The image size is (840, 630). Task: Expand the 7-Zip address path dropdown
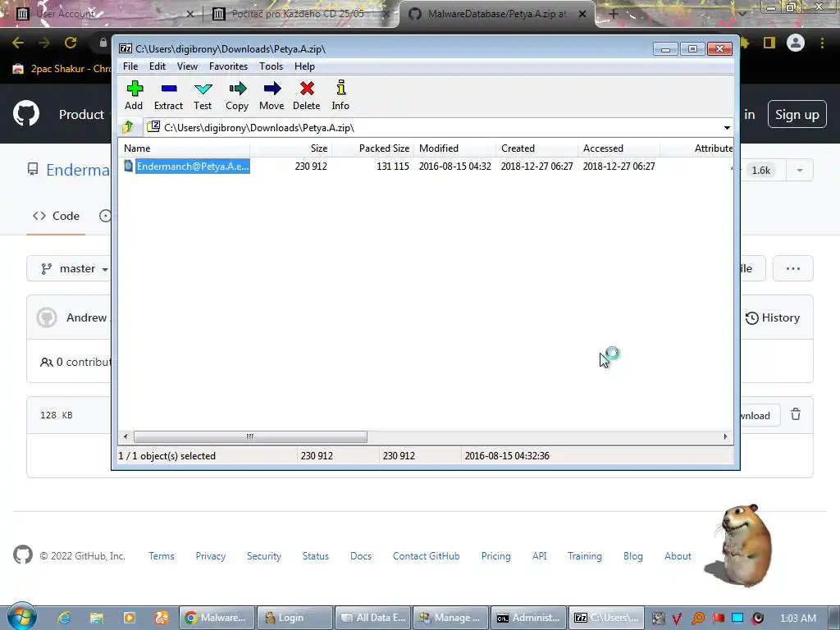coord(727,127)
